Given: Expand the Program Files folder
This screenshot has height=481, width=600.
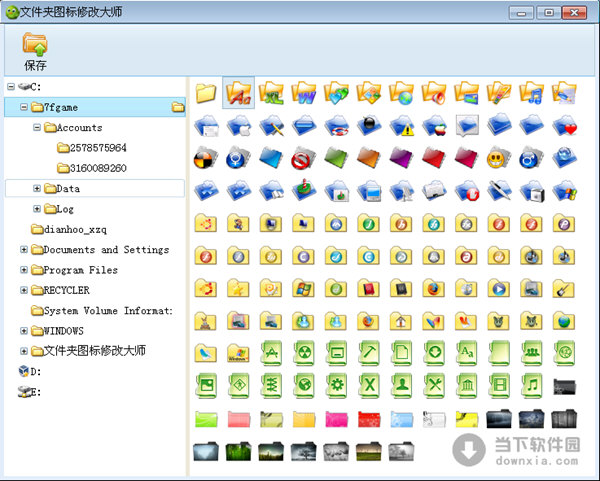Looking at the screenshot, I should [x=24, y=270].
